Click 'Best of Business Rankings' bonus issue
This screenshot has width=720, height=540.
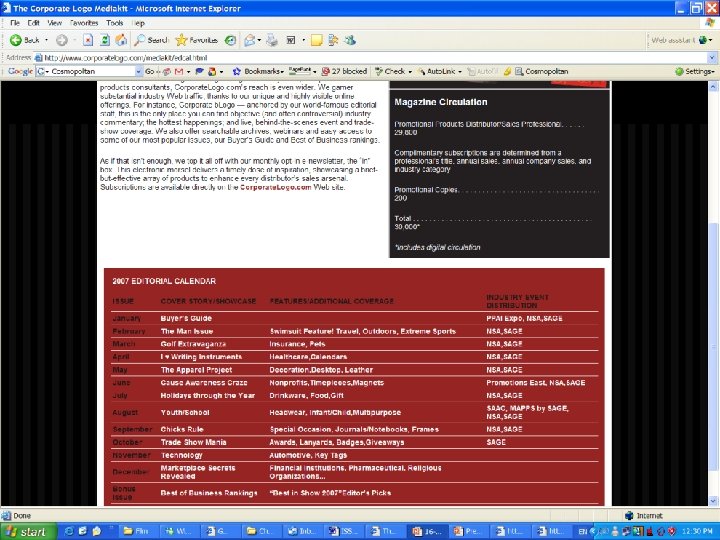click(209, 493)
